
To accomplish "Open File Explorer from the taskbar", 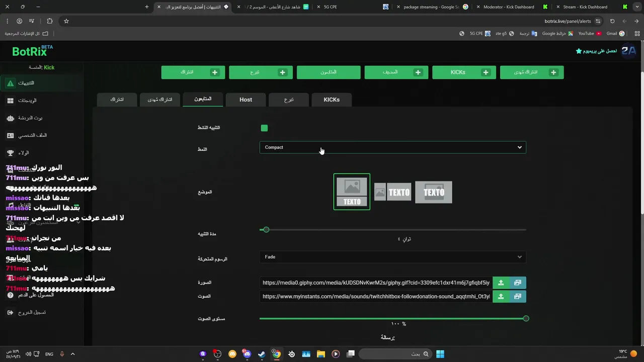I will (321, 354).
